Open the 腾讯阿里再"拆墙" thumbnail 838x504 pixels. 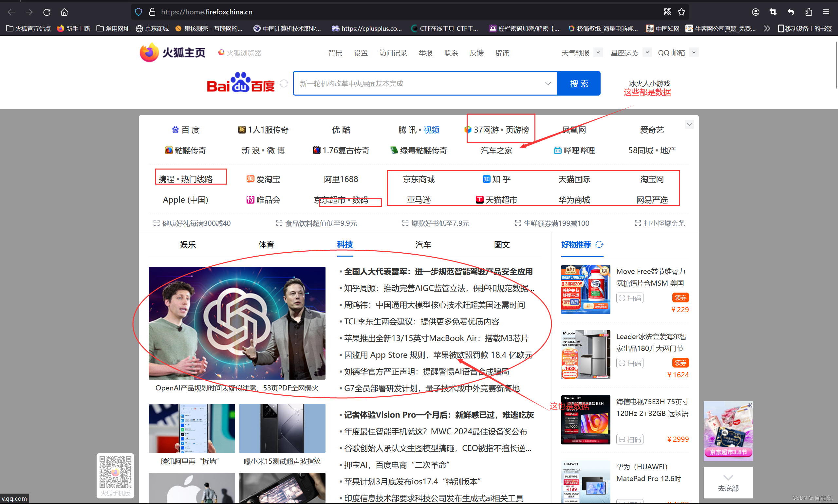click(192, 428)
